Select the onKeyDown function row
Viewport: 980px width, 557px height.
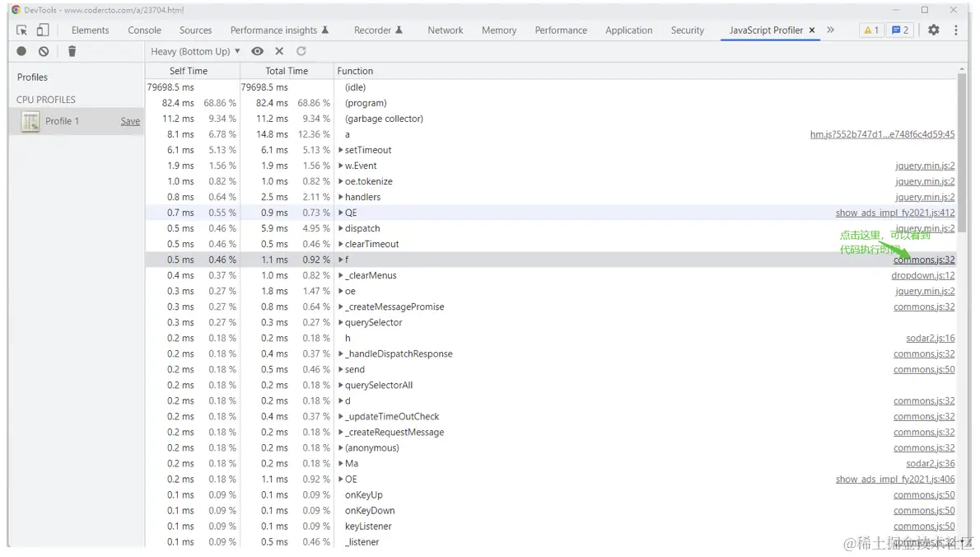tap(551, 511)
